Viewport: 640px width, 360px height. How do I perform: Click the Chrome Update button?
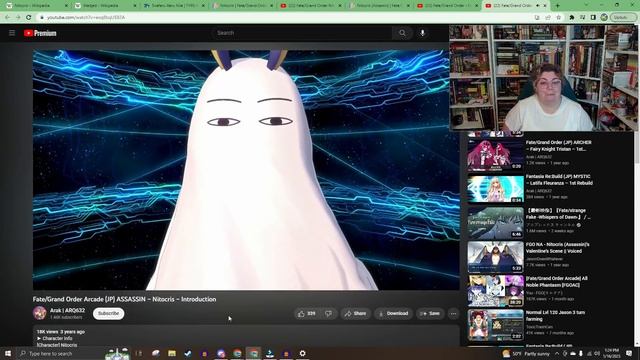point(623,18)
